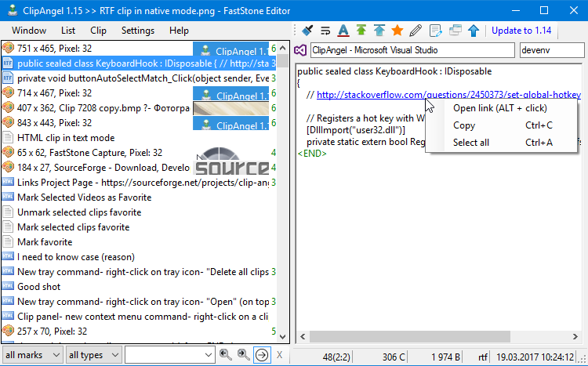Clear the filter with the X button
Screen dimensions: 588x366
[279, 355]
